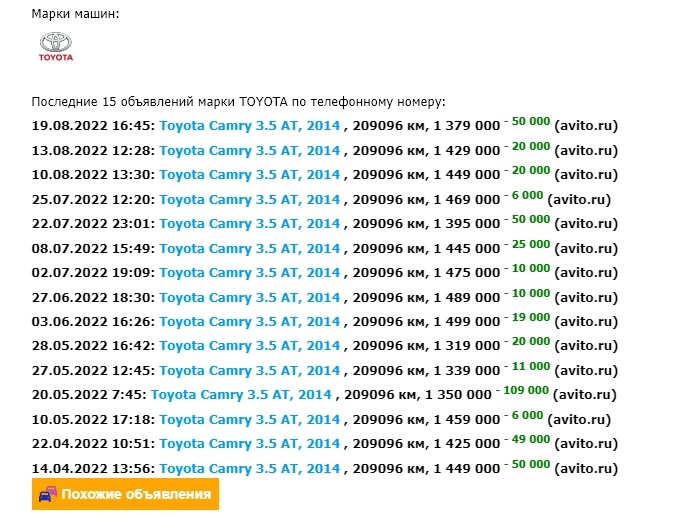Open the Похожие объявления button
This screenshot has width=674, height=524.
click(x=125, y=494)
